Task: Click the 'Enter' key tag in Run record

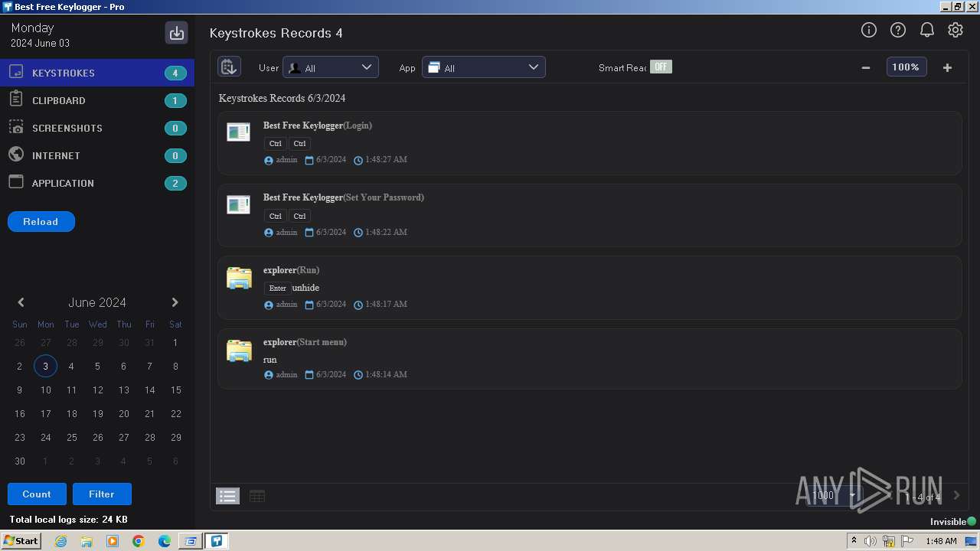Action: [x=277, y=289]
